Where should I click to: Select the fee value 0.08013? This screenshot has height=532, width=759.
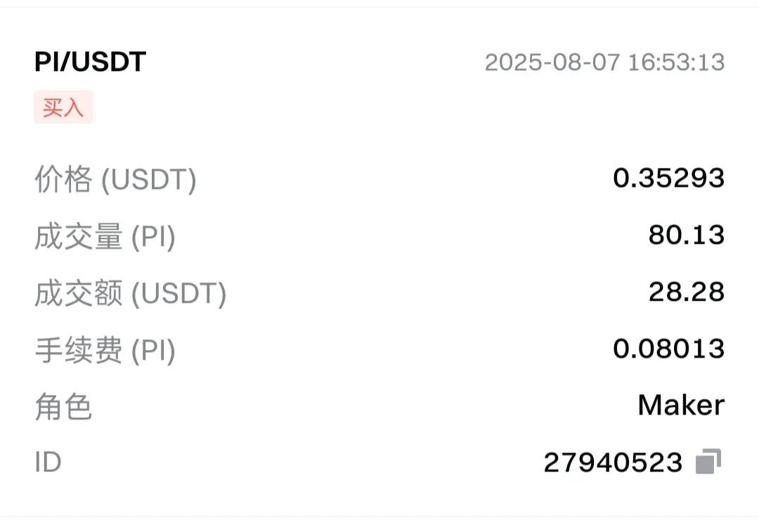point(668,349)
